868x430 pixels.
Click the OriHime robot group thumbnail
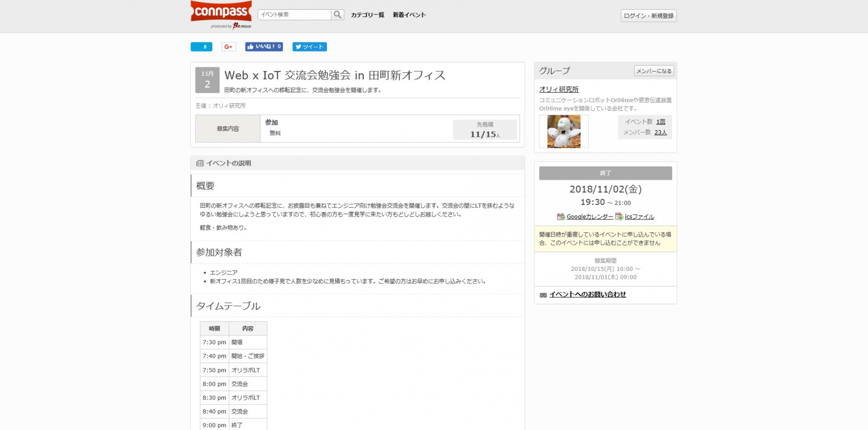point(564,131)
